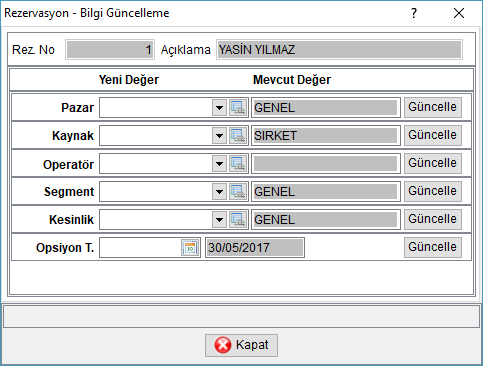Click Güncelle button in Kaynak row

pos(433,135)
